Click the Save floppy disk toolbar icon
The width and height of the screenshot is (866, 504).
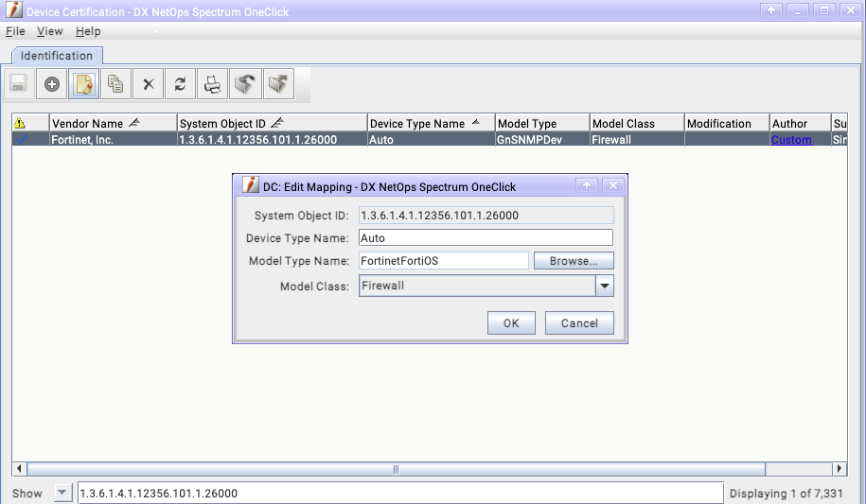[19, 84]
